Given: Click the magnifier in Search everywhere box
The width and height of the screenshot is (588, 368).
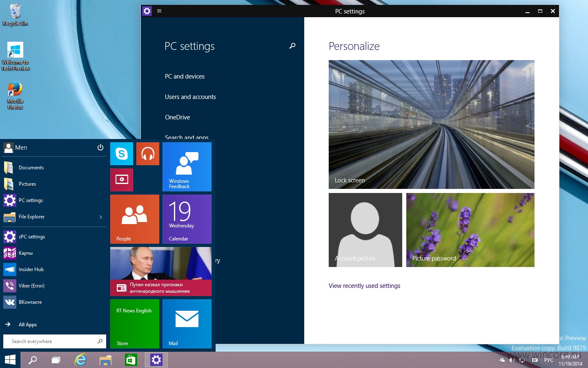Looking at the screenshot, I should coord(100,341).
